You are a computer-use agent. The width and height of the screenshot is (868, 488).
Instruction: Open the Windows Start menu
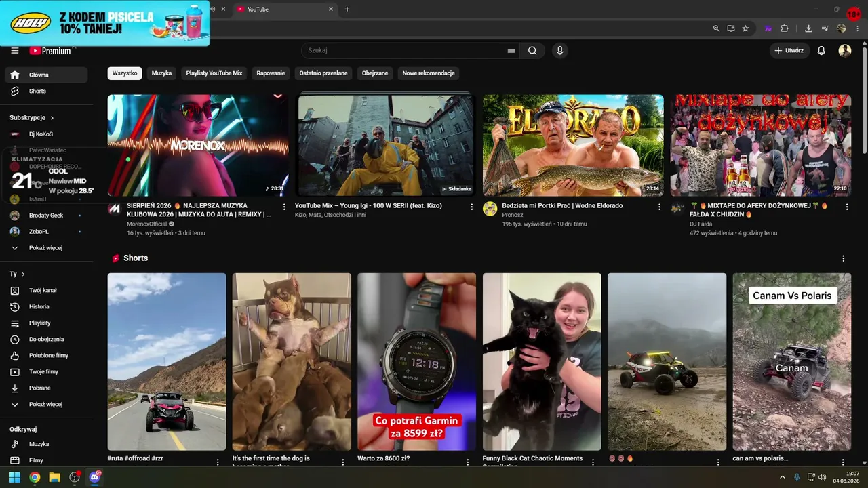point(14,477)
